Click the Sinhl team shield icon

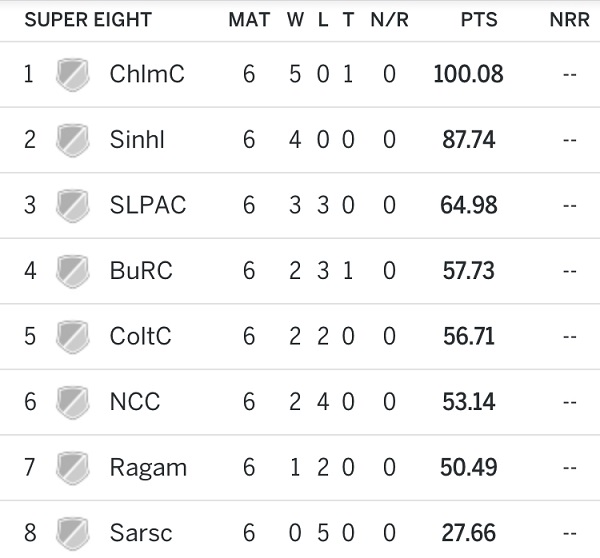(72, 139)
